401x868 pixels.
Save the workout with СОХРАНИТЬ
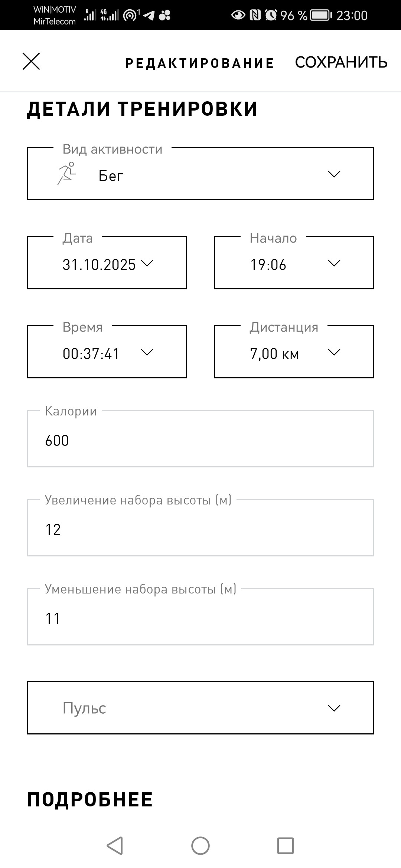(x=341, y=62)
